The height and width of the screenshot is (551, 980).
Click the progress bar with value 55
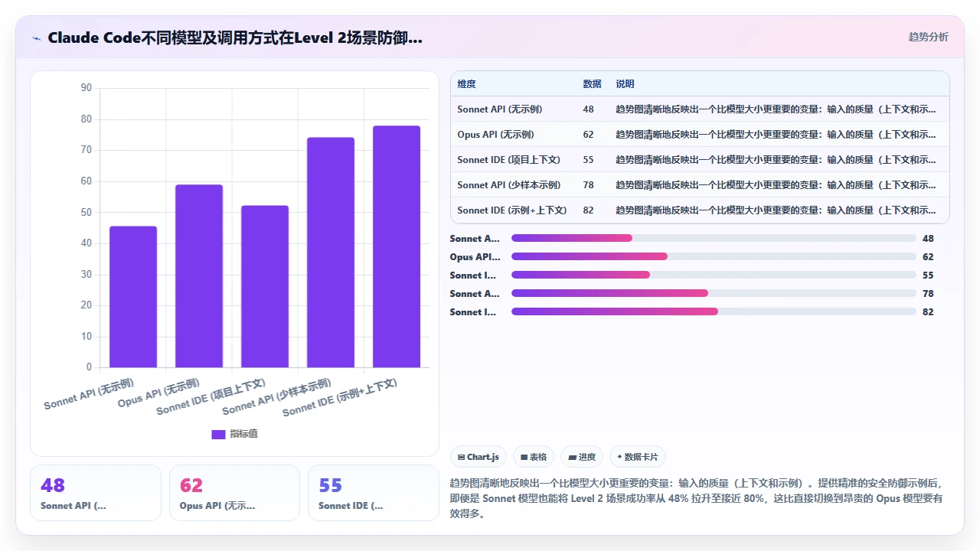[714, 275]
